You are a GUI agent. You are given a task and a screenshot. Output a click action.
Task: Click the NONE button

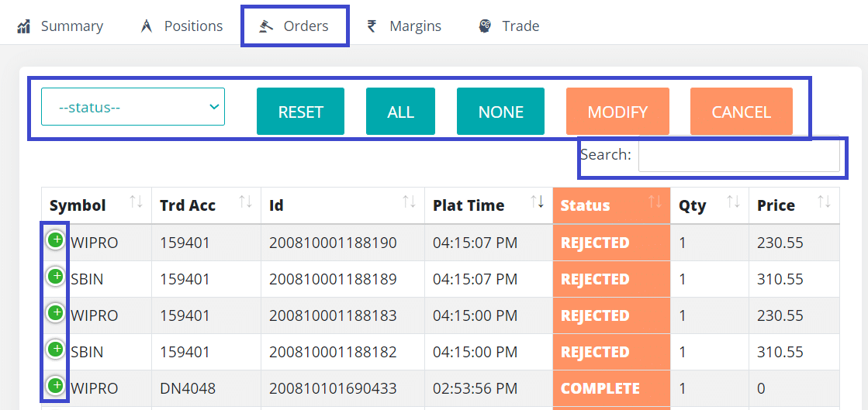(500, 111)
